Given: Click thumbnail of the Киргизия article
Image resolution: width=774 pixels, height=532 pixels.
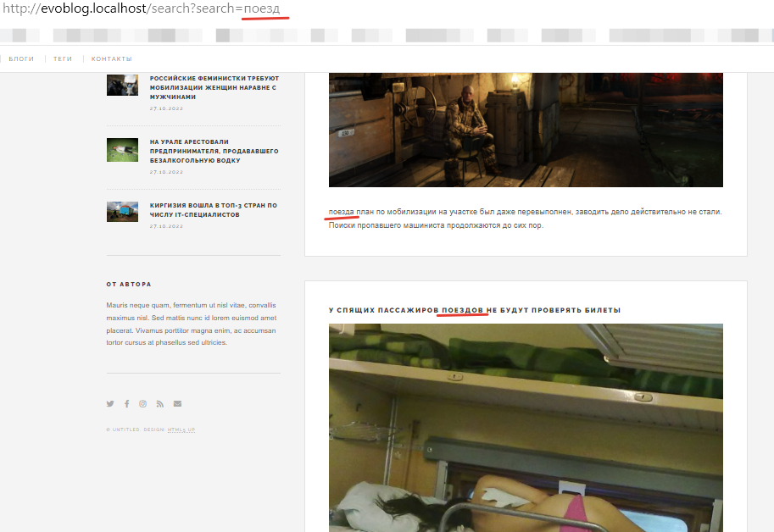Looking at the screenshot, I should 122,211.
